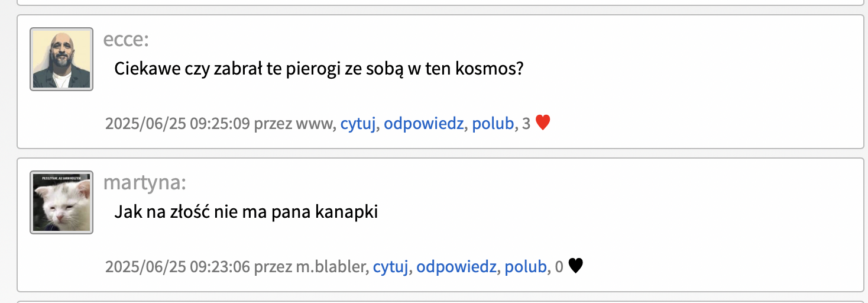This screenshot has height=303, width=868.
Task: Open martyna's cat avatar image
Action: (61, 202)
